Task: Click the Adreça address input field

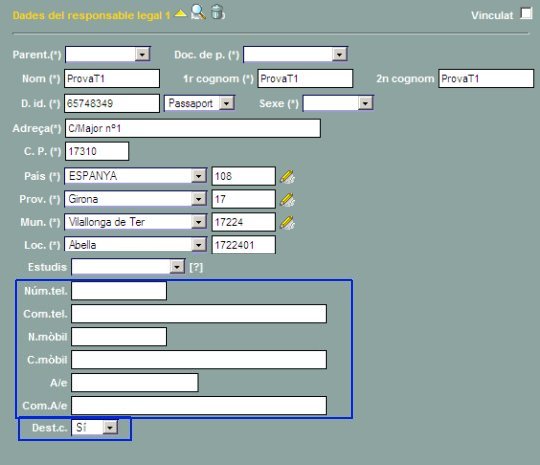Action: tap(193, 128)
